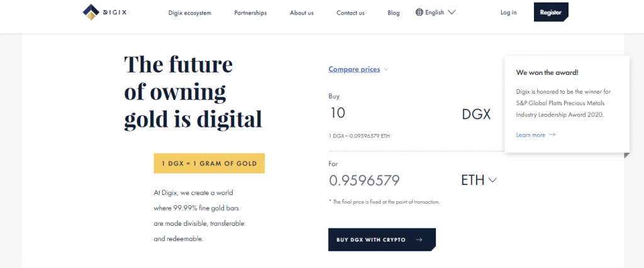
Task: Expand the English language dropdown
Action: [x=452, y=12]
